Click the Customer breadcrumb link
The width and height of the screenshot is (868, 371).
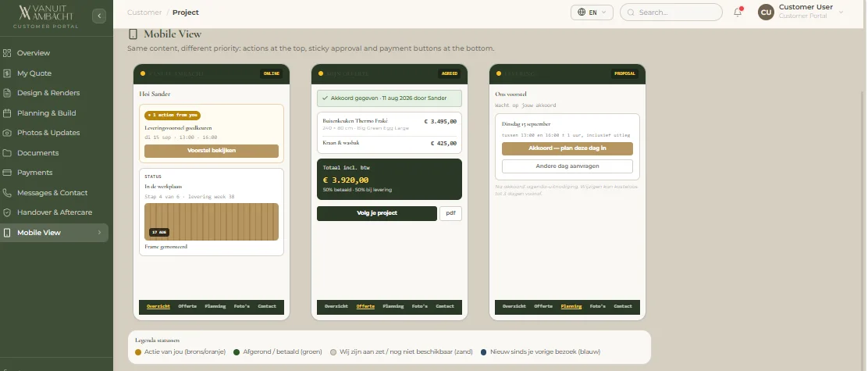[144, 12]
